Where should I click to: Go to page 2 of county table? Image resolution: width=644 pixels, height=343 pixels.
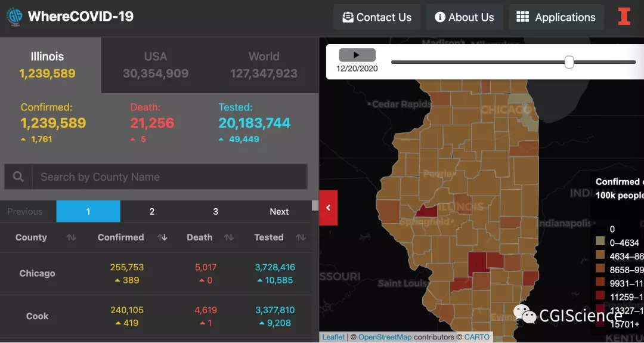coord(152,212)
